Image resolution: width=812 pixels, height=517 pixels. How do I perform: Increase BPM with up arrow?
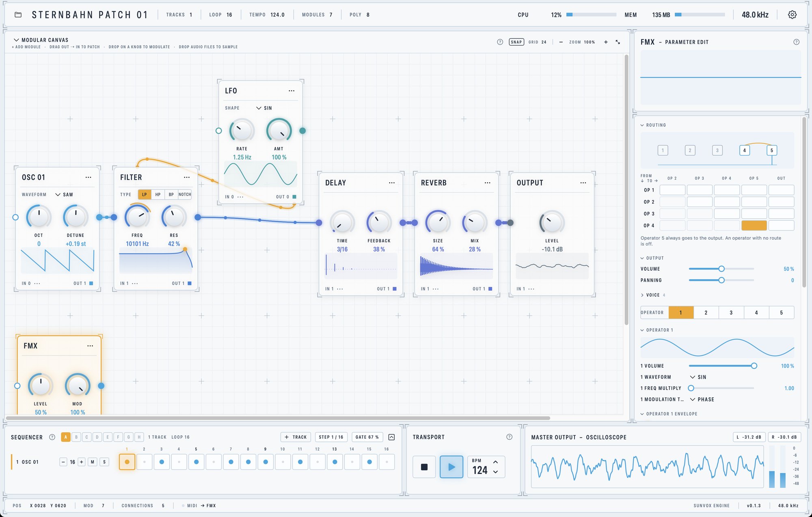point(495,462)
